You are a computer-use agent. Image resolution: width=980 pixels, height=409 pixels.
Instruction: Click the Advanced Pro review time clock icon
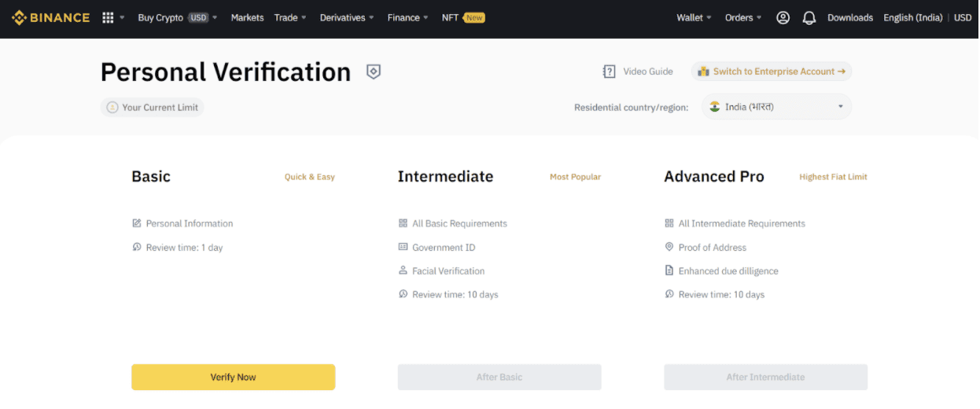click(669, 294)
